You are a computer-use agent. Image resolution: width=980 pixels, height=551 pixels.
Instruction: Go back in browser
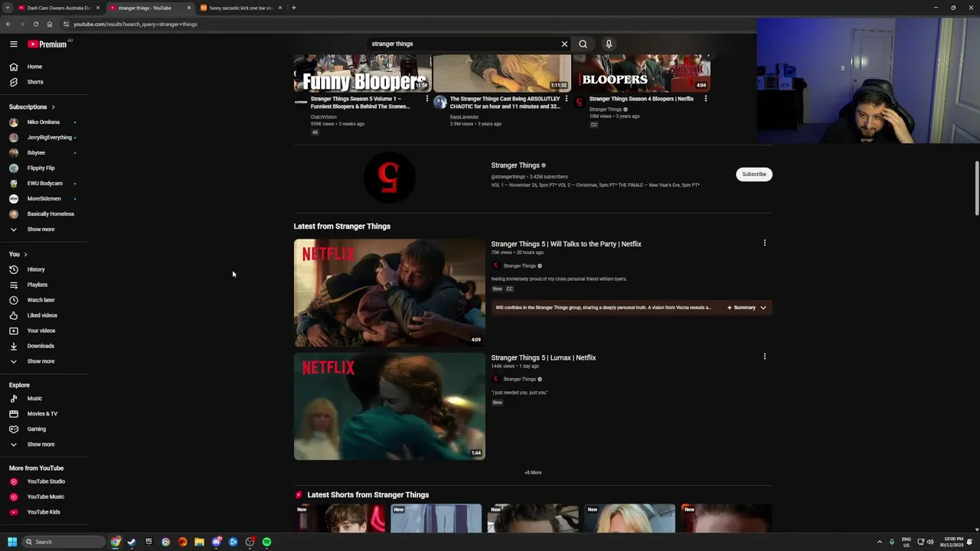[8, 24]
